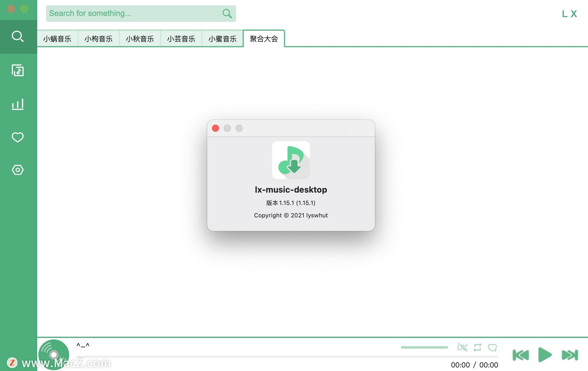The image size is (588, 371).
Task: Click the lx-music-desktop title text
Action: point(291,190)
